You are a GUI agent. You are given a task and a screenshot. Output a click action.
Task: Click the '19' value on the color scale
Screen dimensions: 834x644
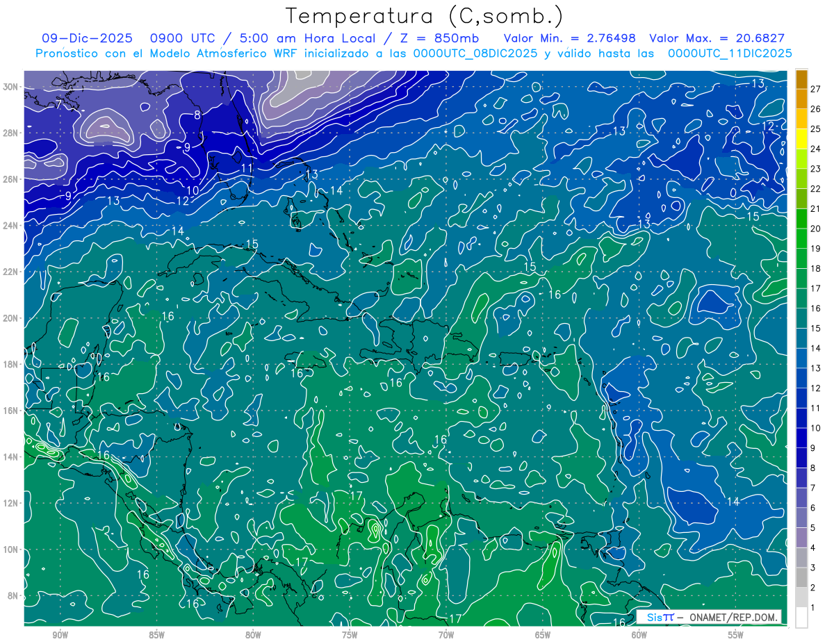815,249
